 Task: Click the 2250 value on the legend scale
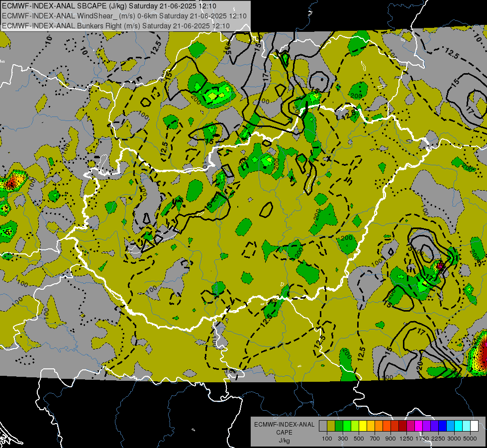tap(438, 439)
